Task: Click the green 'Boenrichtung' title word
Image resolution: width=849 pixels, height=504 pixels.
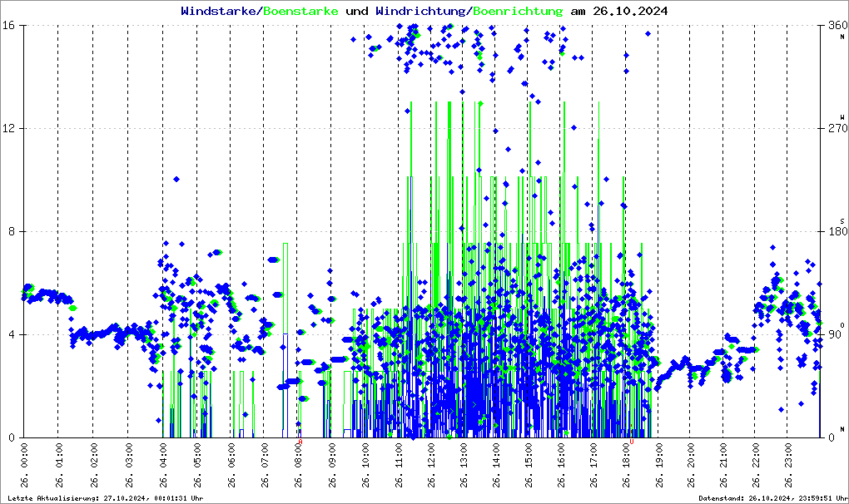Action: (518, 11)
